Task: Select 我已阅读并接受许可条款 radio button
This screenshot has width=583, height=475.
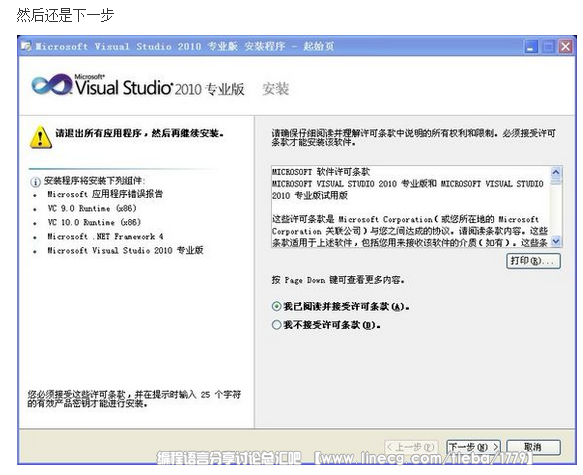Action: [277, 306]
